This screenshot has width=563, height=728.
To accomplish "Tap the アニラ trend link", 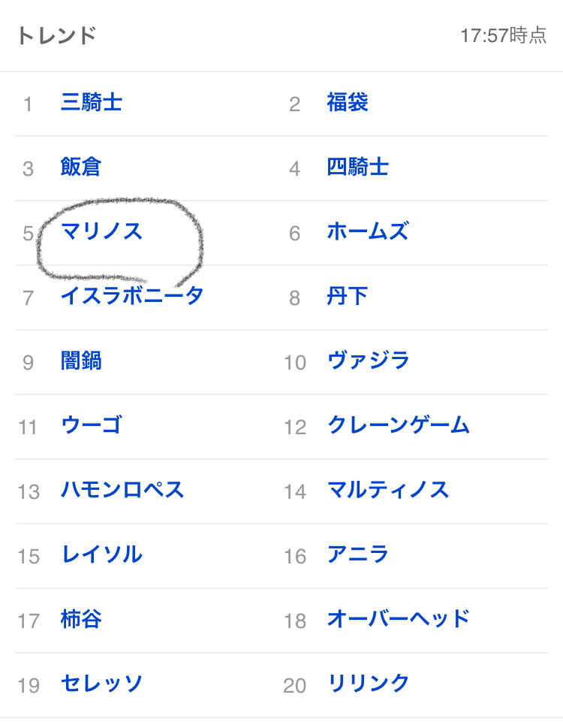I will coord(358,555).
